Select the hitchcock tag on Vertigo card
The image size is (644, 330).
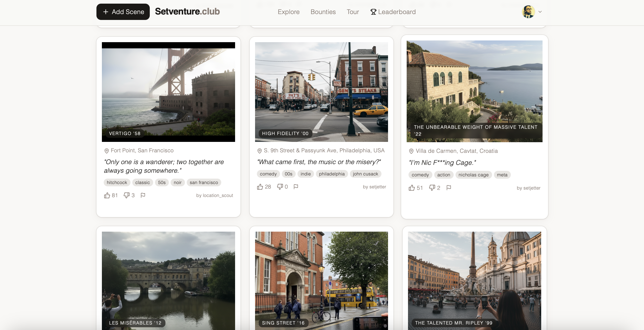(117, 182)
